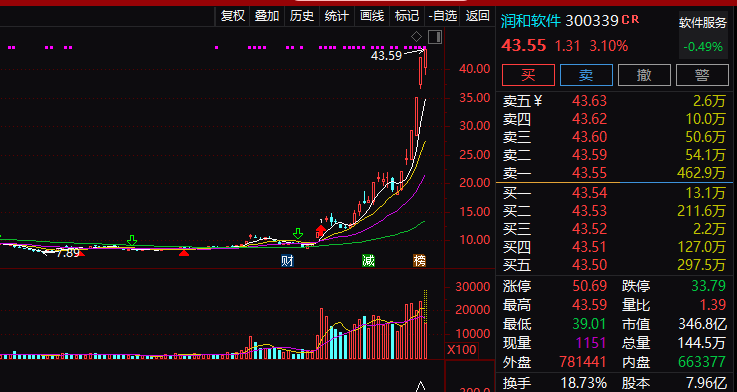Click the sector change -0.49%
This screenshot has height=392, width=737.
point(703,47)
